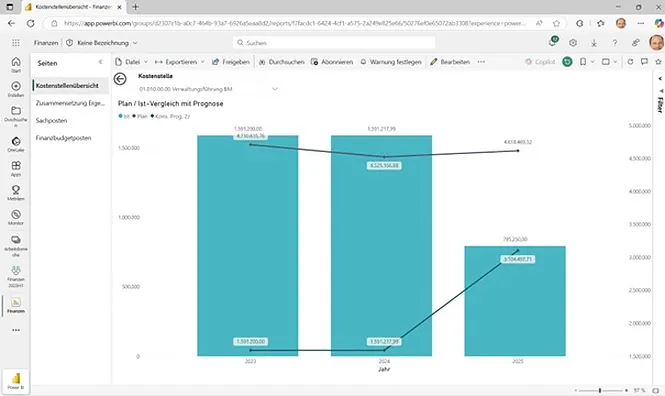The height and width of the screenshot is (396, 665).
Task: Click the back arrow on report
Action: 120,79
